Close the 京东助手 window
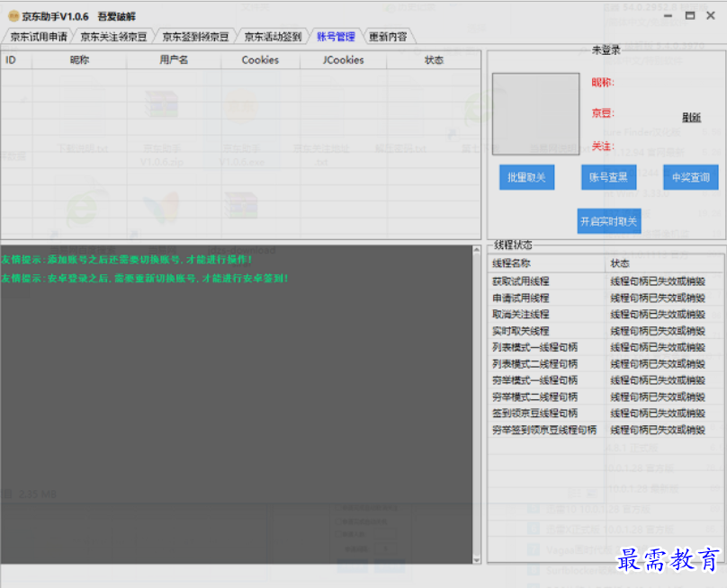The height and width of the screenshot is (588, 727). click(x=711, y=16)
